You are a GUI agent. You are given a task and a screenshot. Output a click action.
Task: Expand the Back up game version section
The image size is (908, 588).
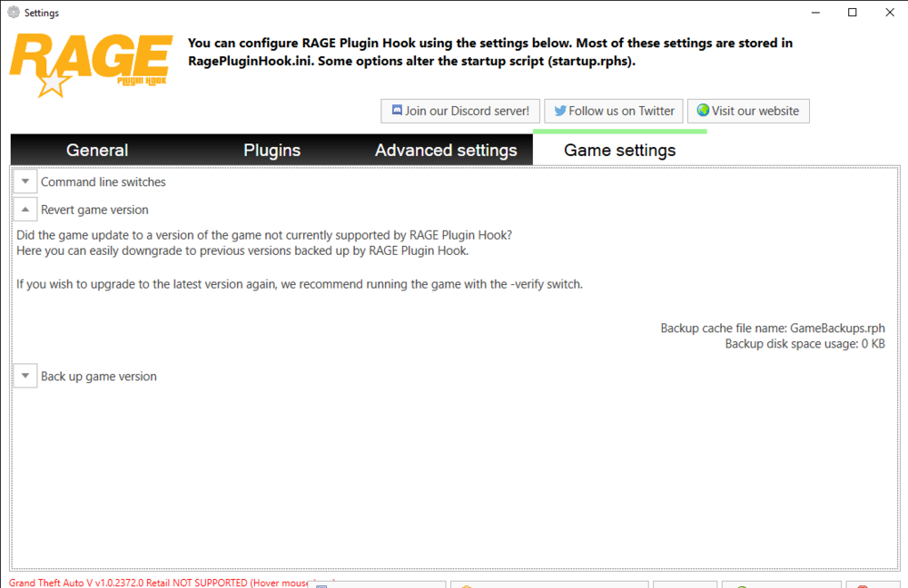point(25,377)
